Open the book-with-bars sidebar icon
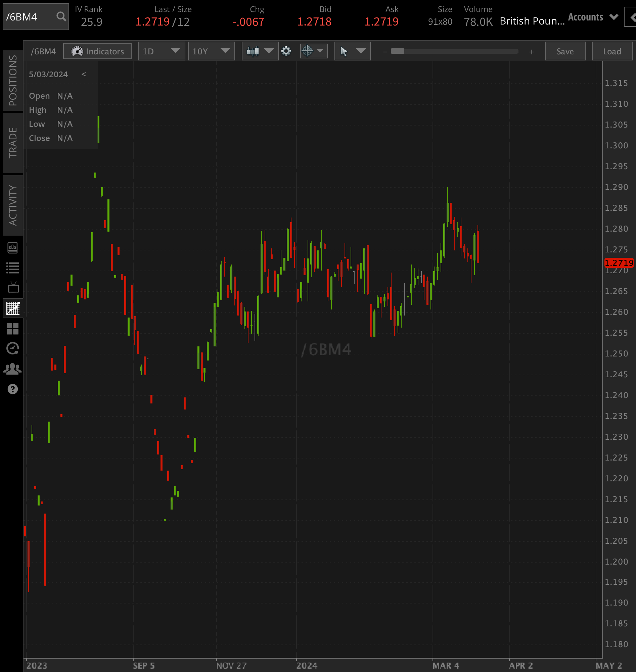 [x=12, y=248]
